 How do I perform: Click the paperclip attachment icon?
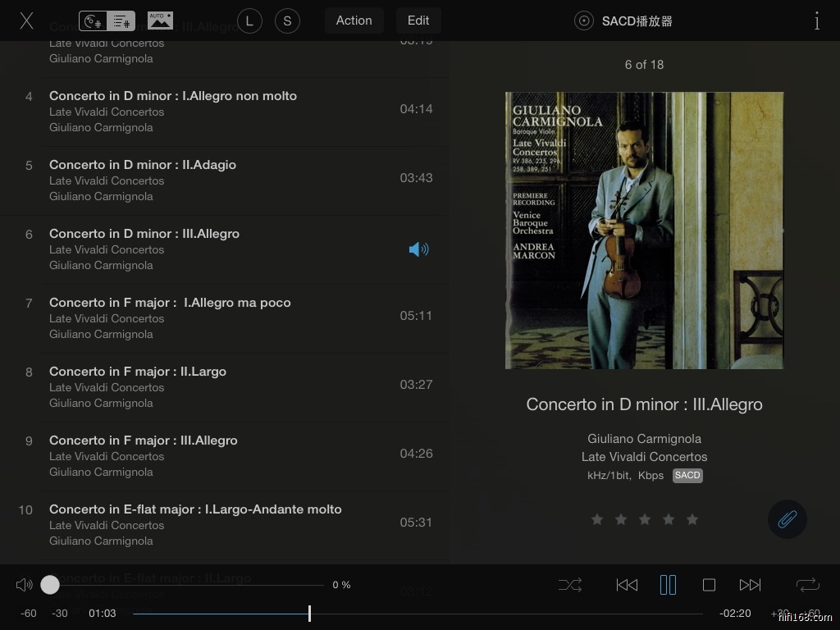tap(787, 519)
